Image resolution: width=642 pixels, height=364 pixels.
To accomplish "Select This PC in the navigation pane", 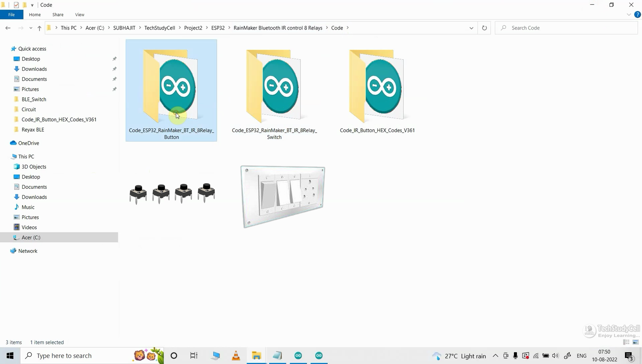I will (26, 156).
